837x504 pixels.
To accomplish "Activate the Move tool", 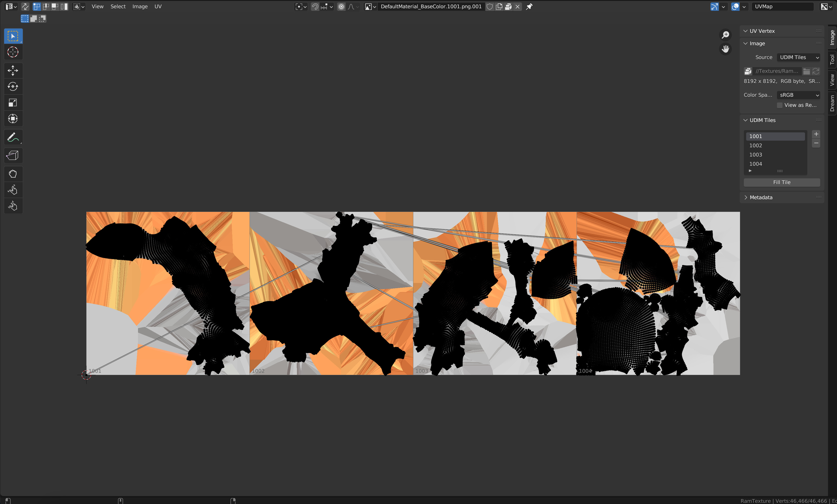I will click(13, 71).
